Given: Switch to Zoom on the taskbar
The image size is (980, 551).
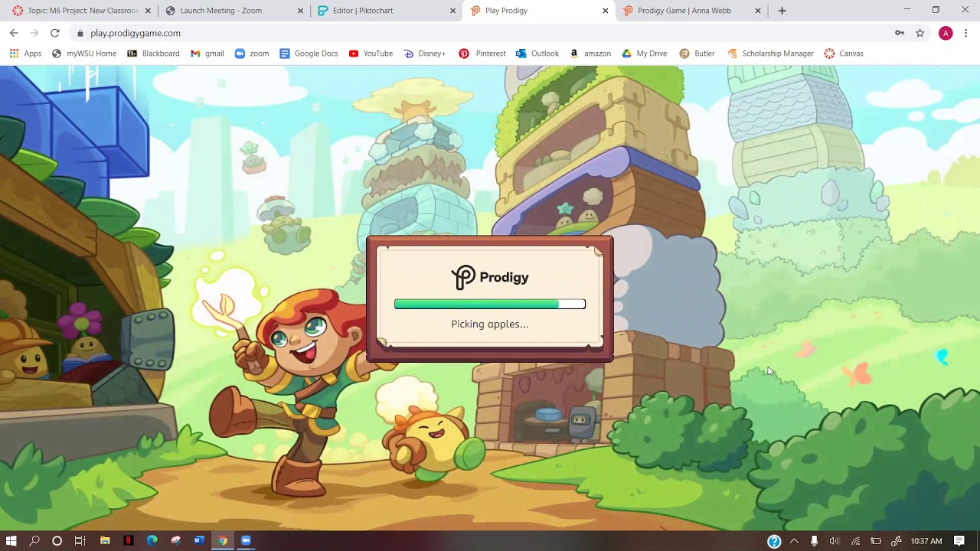Looking at the screenshot, I should (246, 541).
